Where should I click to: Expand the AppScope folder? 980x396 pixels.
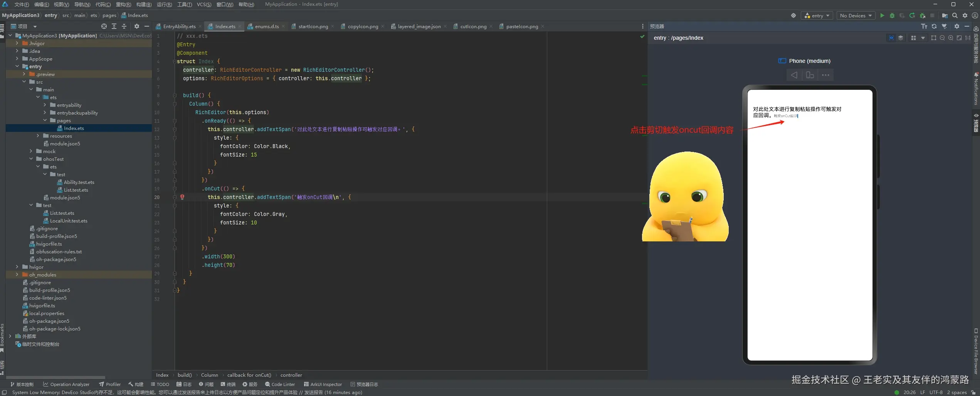pos(17,59)
